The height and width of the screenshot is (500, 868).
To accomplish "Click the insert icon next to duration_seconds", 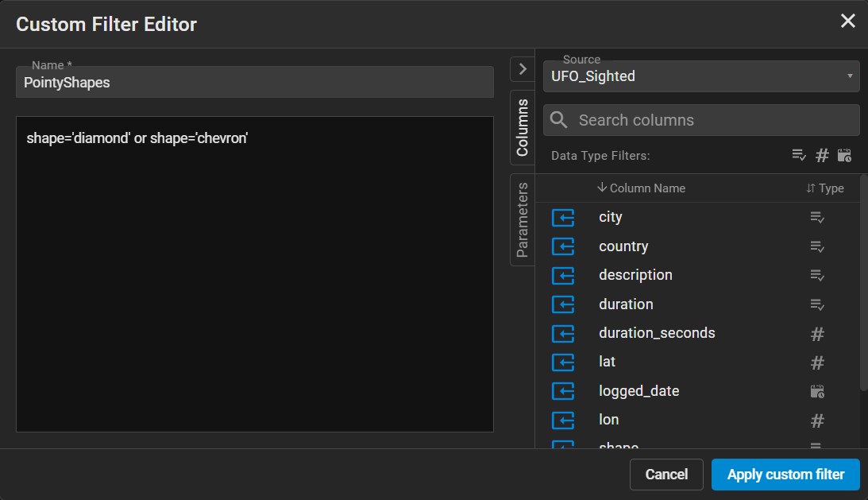I will tap(562, 334).
